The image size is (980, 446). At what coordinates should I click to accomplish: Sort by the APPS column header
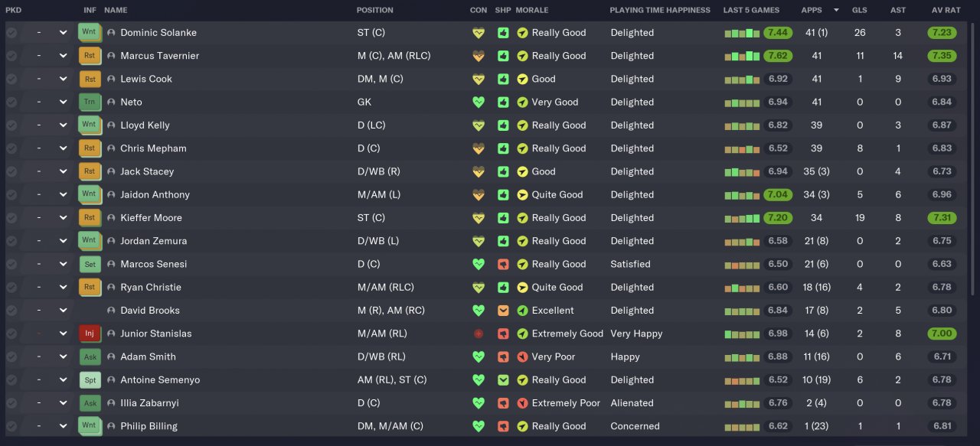coord(812,10)
